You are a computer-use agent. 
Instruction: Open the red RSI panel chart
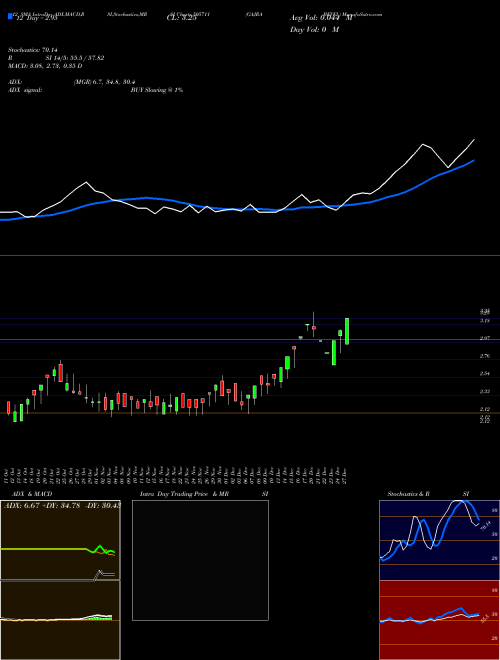439,620
